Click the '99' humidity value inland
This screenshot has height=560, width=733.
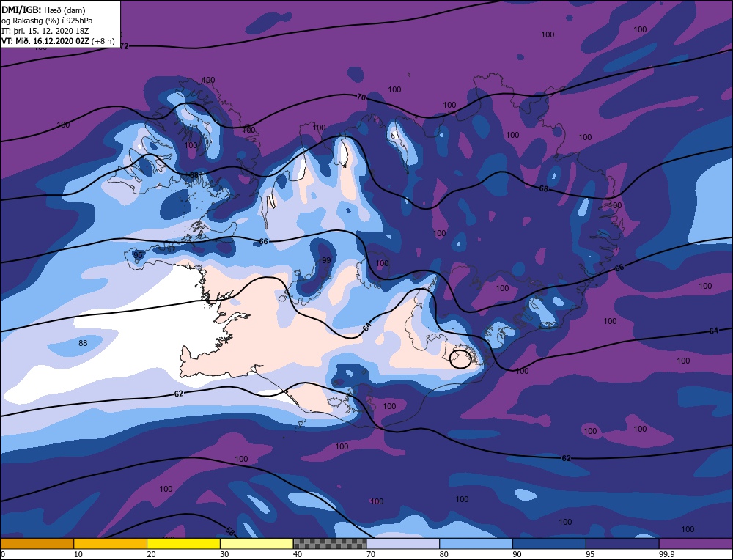(x=326, y=260)
